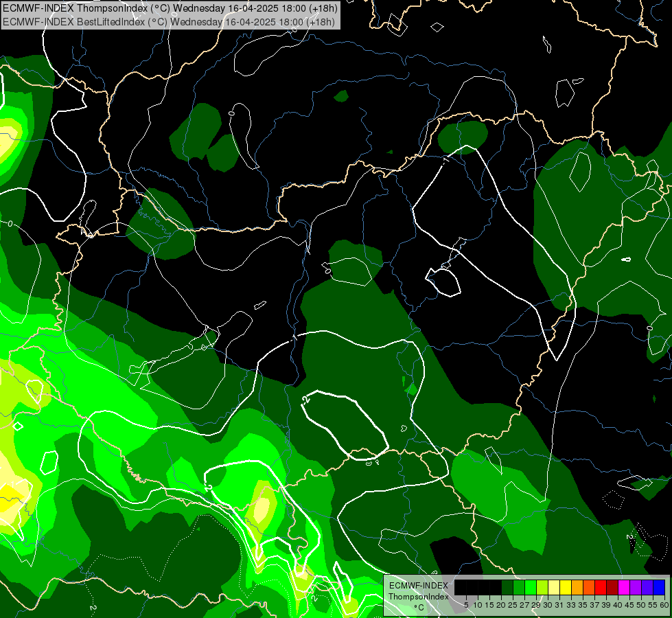The height and width of the screenshot is (618, 672).
Task: Select the bright green 27–29 legend swatch
Action: click(x=531, y=587)
